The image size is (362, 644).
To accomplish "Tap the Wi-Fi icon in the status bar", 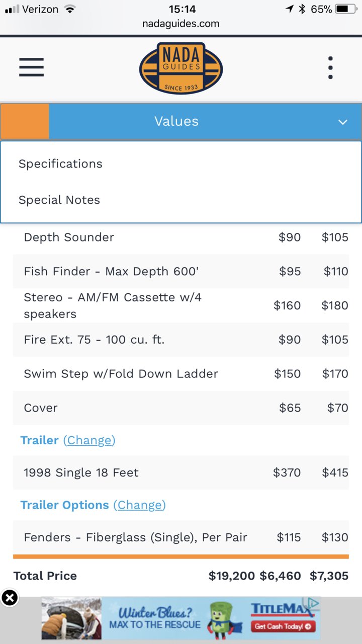I will [x=70, y=9].
